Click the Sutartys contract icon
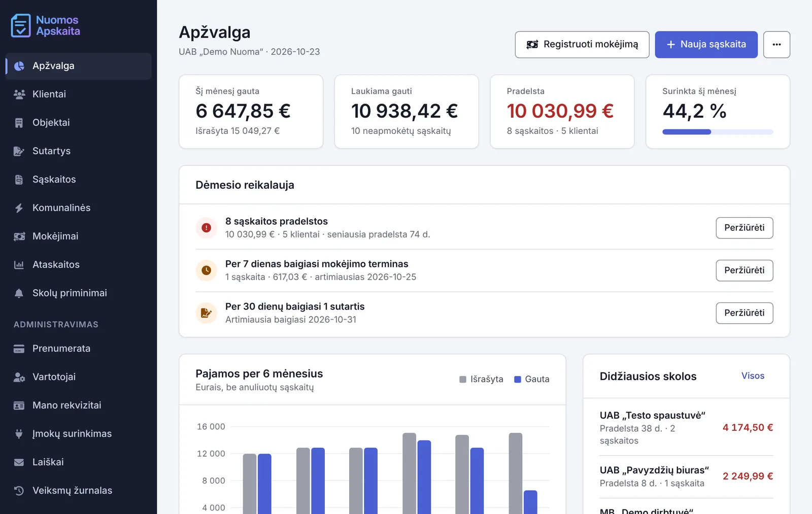 point(19,151)
